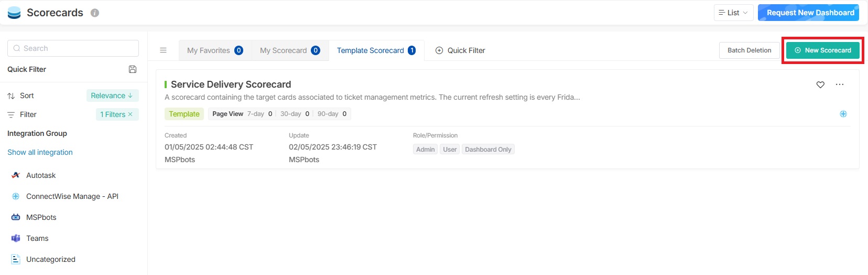Screen dimensions: 868x275
Task: Add a Quick Filter with plus button
Action: 439,50
